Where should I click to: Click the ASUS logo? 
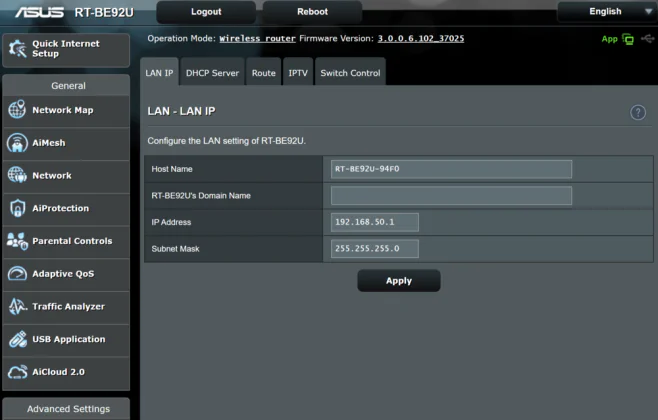click(x=39, y=12)
